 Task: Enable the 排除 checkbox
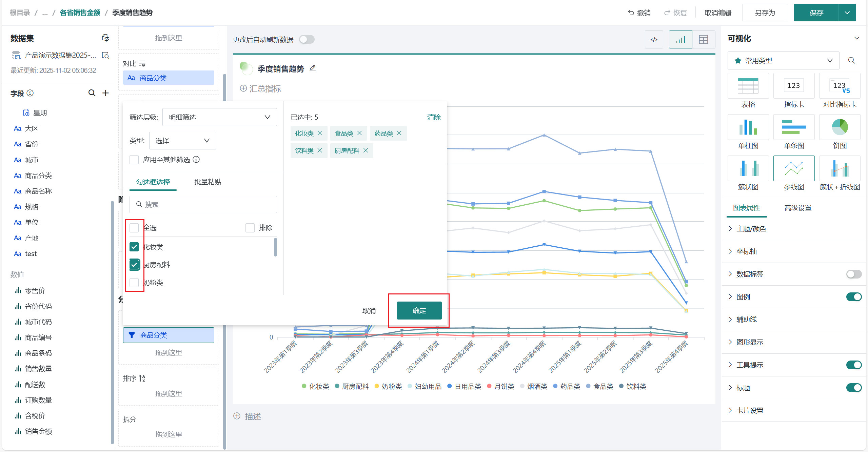coord(250,228)
